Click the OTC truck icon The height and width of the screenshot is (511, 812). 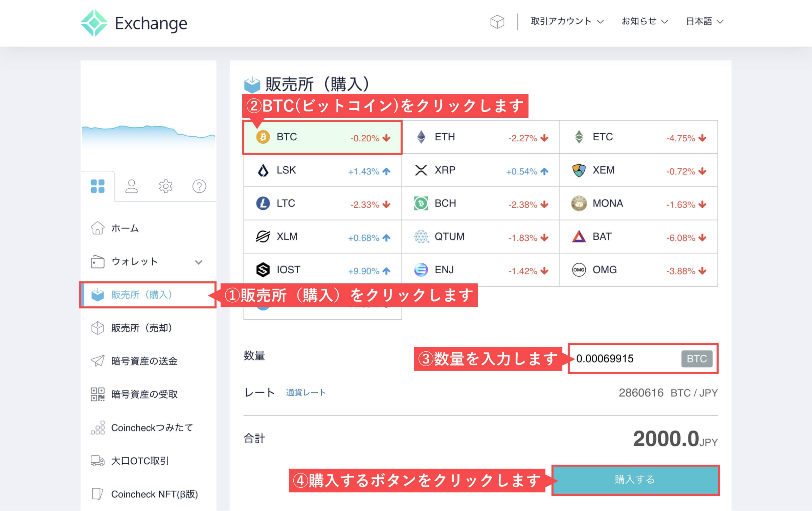tap(97, 461)
